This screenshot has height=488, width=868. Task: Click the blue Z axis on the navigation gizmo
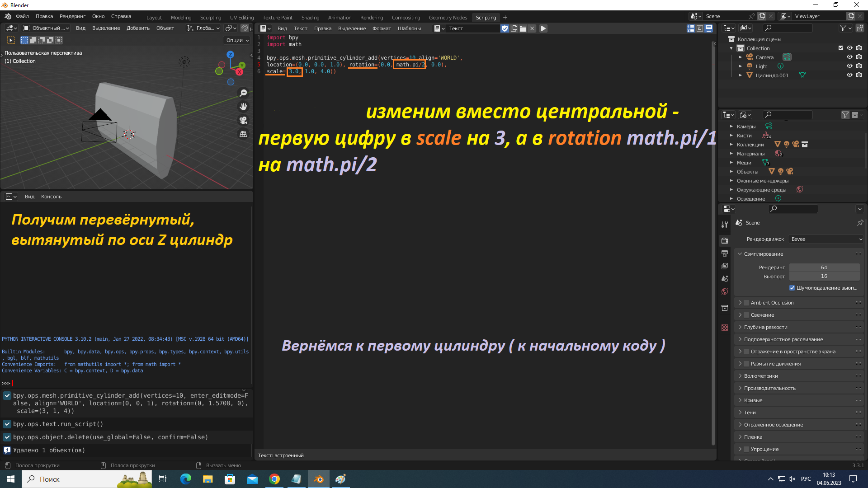(231, 54)
